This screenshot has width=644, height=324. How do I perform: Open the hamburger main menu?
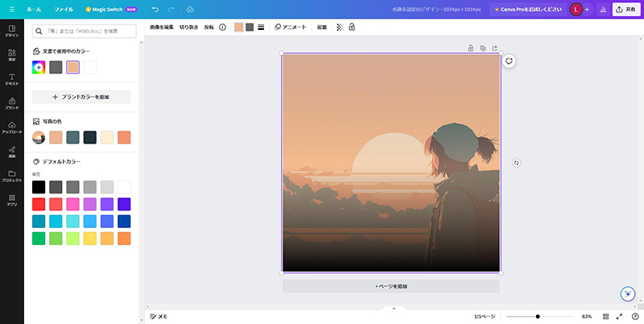point(12,10)
